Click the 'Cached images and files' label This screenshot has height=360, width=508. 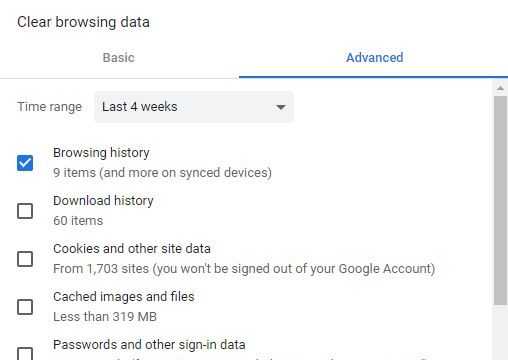pyautogui.click(x=124, y=297)
